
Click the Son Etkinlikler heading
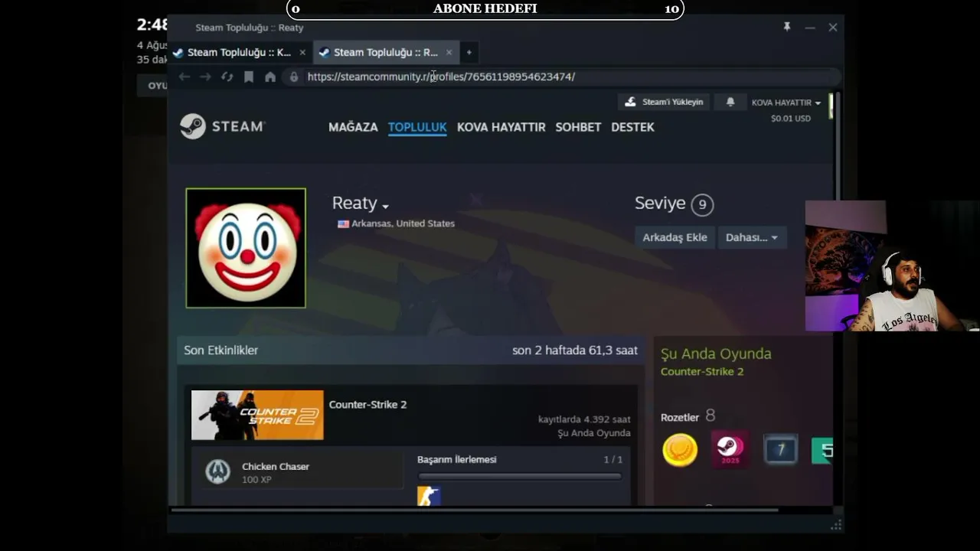click(x=220, y=350)
